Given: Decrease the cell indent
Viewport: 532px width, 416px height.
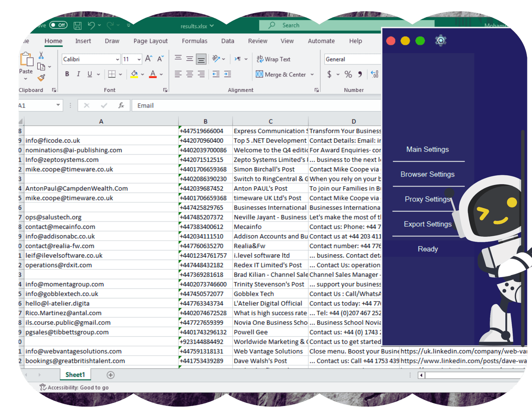Looking at the screenshot, I should click(216, 74).
